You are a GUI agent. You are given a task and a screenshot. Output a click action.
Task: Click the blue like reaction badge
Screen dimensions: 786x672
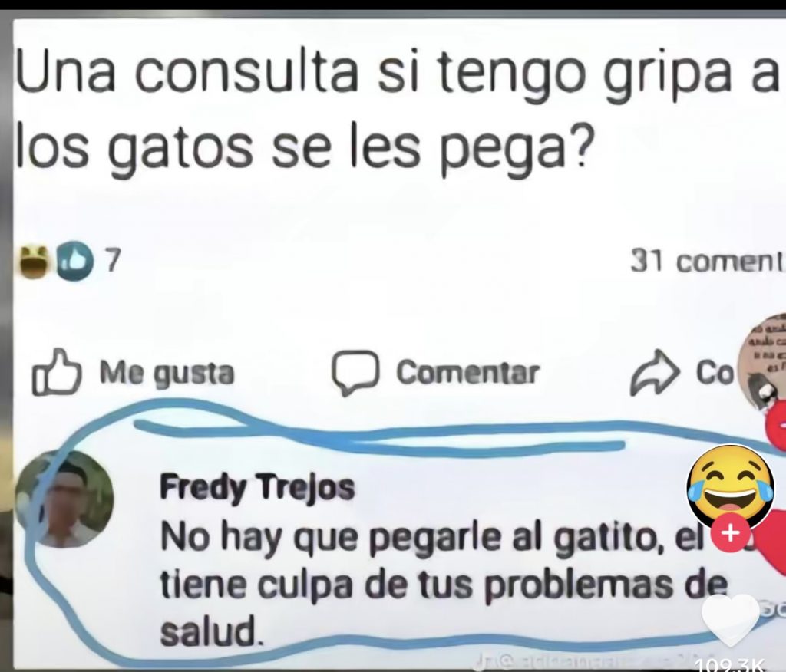(x=75, y=261)
